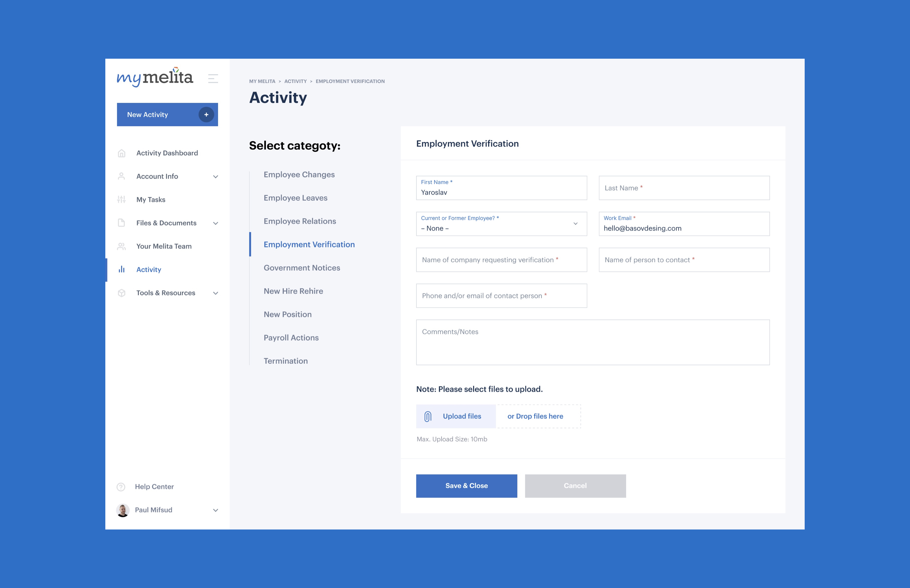Open Activity Dashboard in the sidebar
The height and width of the screenshot is (588, 910).
tap(167, 153)
